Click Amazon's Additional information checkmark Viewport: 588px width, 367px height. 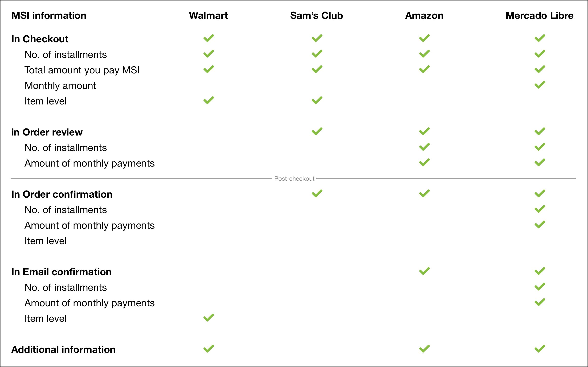coord(425,349)
